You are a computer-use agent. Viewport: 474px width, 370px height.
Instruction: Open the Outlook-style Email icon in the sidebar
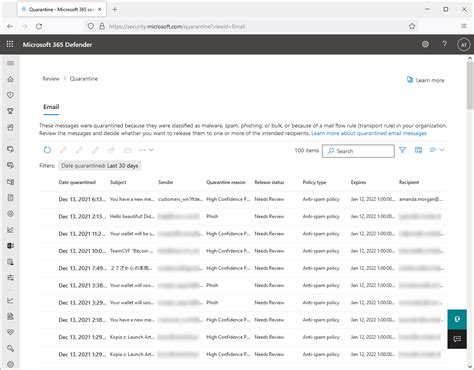(11, 246)
